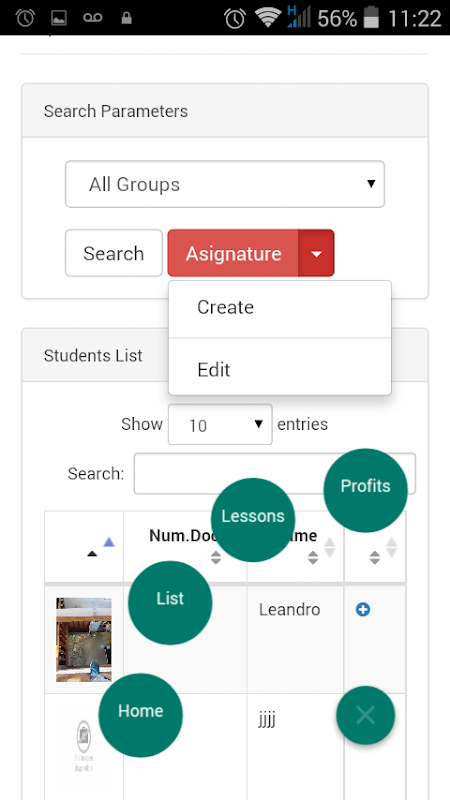Screen dimensions: 450x800
Task: Sort by the last column arrows
Action: (375, 557)
